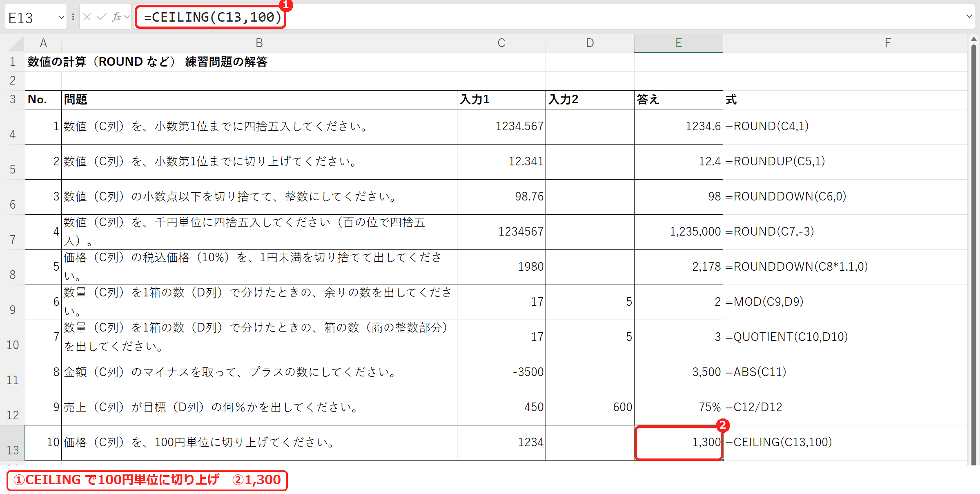The height and width of the screenshot is (494, 980).
Task: Click into the formula bar text =CEILING(C13,100)
Action: tap(212, 17)
